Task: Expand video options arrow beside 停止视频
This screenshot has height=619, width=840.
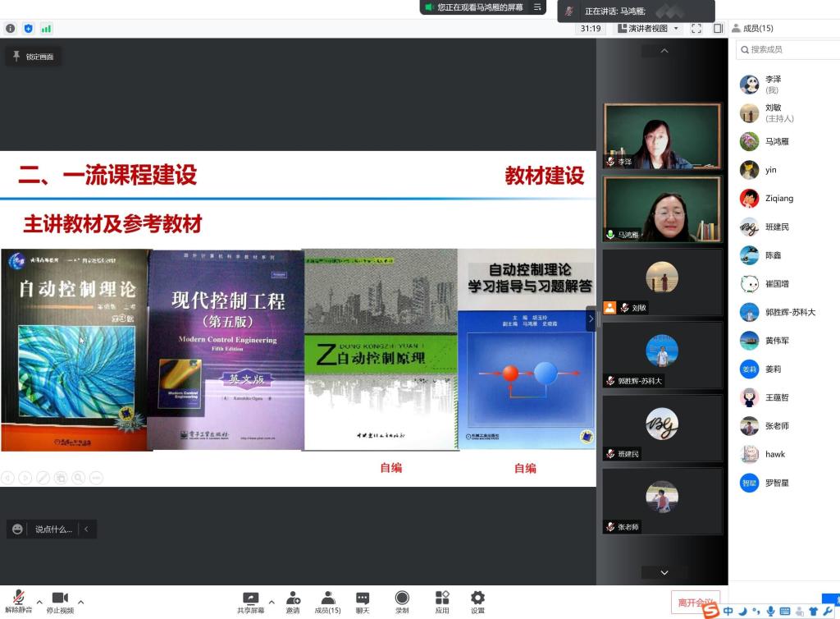Action: (x=80, y=602)
